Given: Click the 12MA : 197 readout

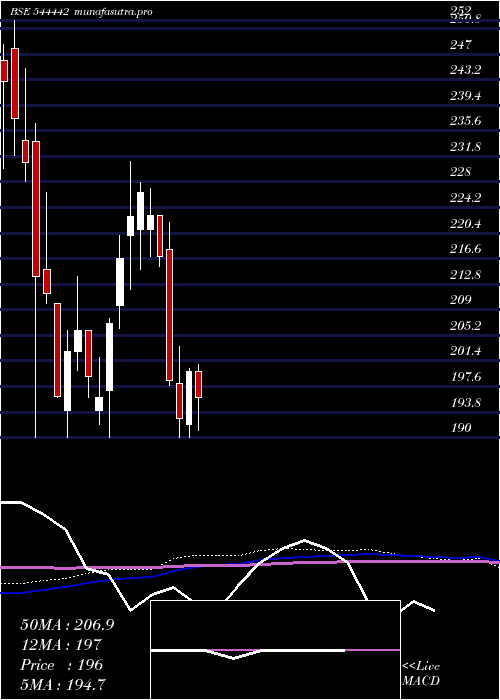Looking at the screenshot, I should [61, 645].
